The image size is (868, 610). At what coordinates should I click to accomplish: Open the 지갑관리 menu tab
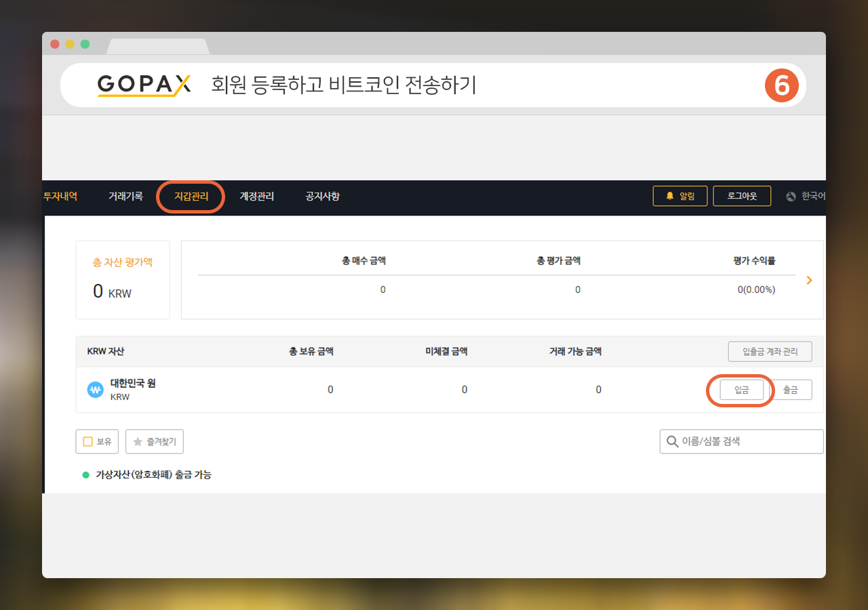tap(191, 197)
